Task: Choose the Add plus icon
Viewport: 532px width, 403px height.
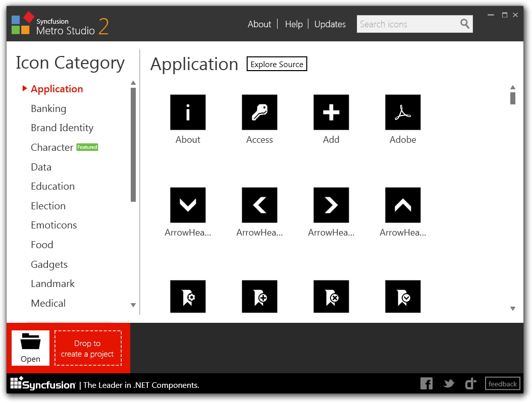Action: pyautogui.click(x=331, y=112)
